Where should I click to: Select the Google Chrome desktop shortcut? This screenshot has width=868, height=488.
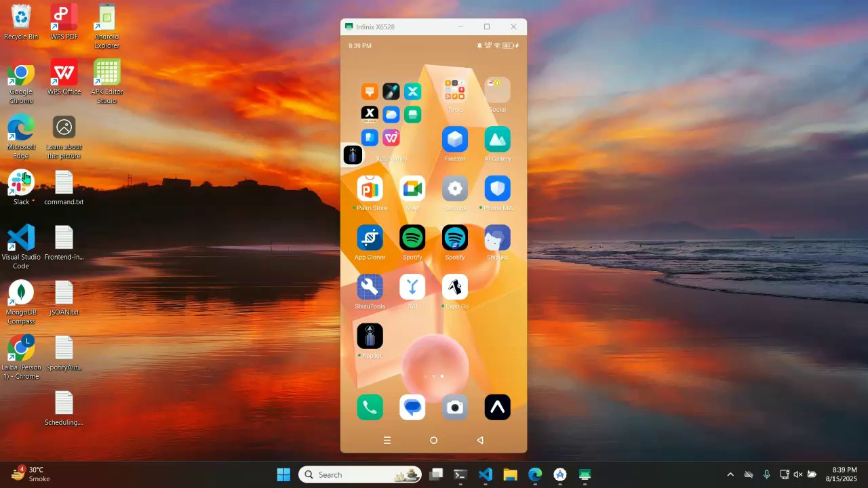click(x=21, y=83)
